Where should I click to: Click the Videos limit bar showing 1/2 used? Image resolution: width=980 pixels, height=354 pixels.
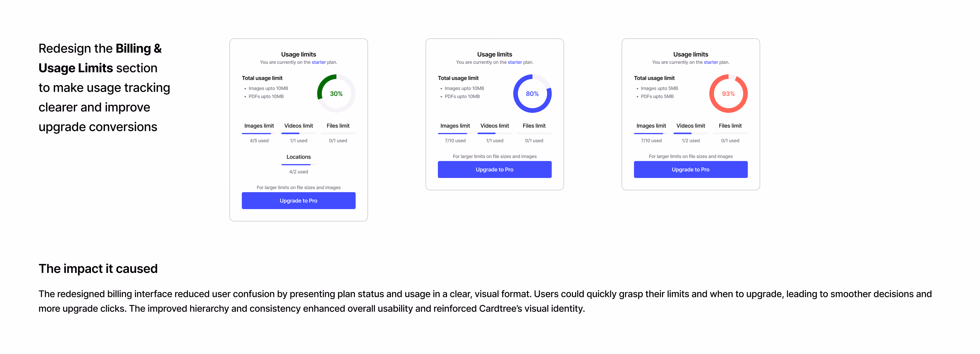point(690,133)
